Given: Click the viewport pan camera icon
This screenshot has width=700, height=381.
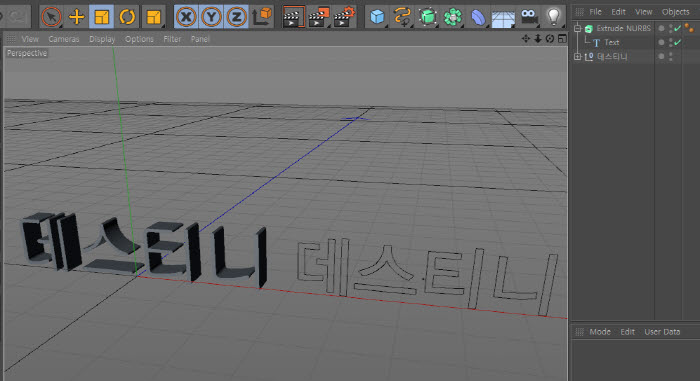Looking at the screenshot, I should tap(526, 39).
